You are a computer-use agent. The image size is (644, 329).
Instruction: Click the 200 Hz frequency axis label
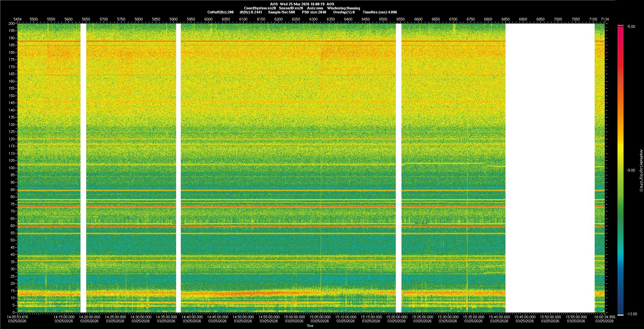pyautogui.click(x=11, y=23)
